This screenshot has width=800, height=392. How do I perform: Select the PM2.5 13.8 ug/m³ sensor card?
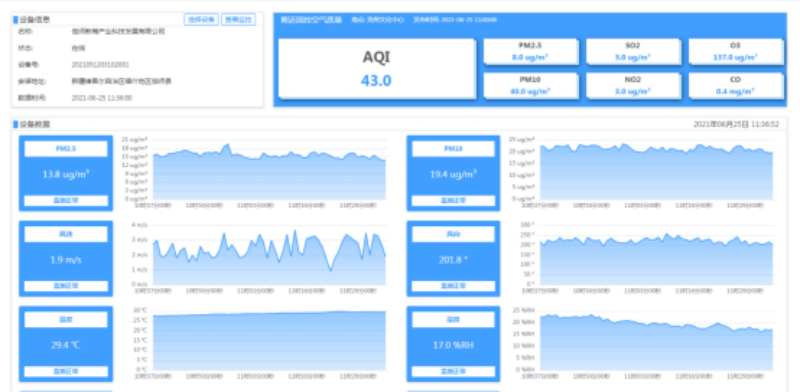(x=66, y=173)
